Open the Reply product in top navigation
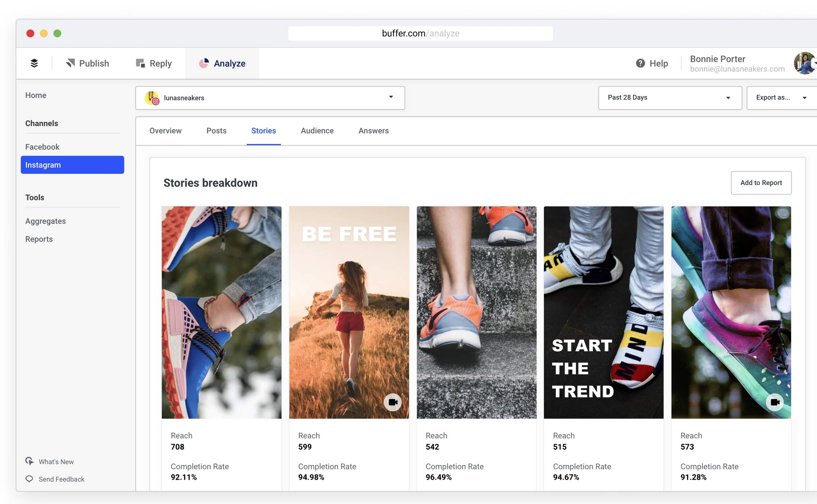Image resolution: width=817 pixels, height=504 pixels. [x=154, y=63]
